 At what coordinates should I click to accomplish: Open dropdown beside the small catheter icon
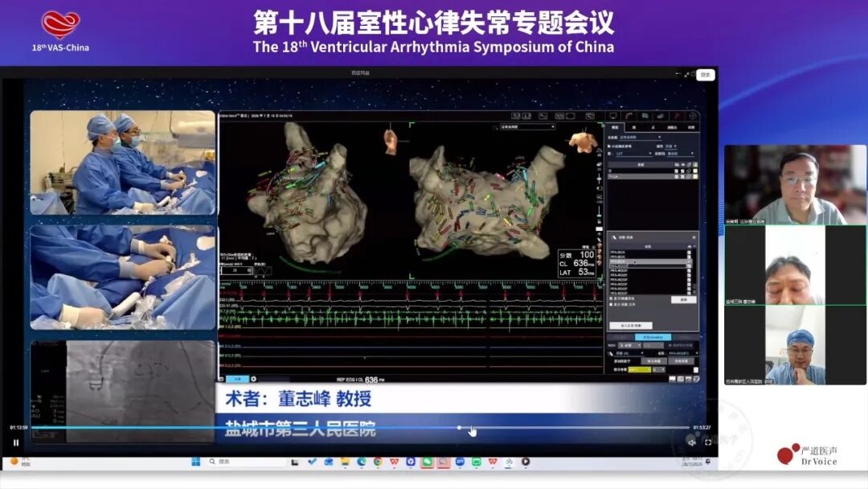[x=629, y=353]
